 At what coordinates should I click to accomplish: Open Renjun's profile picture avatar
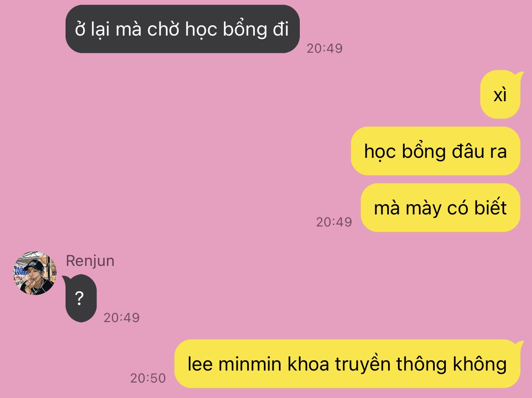[35, 273]
